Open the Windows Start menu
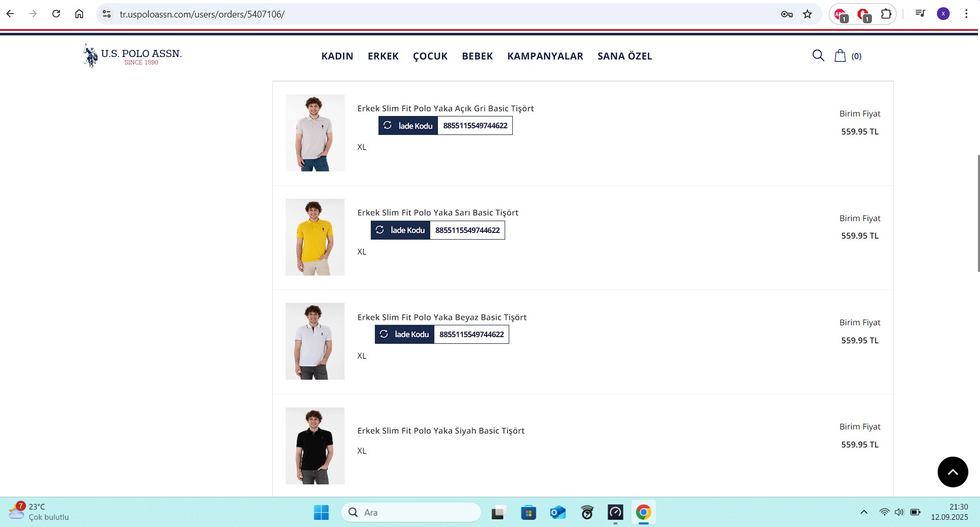 click(x=321, y=512)
